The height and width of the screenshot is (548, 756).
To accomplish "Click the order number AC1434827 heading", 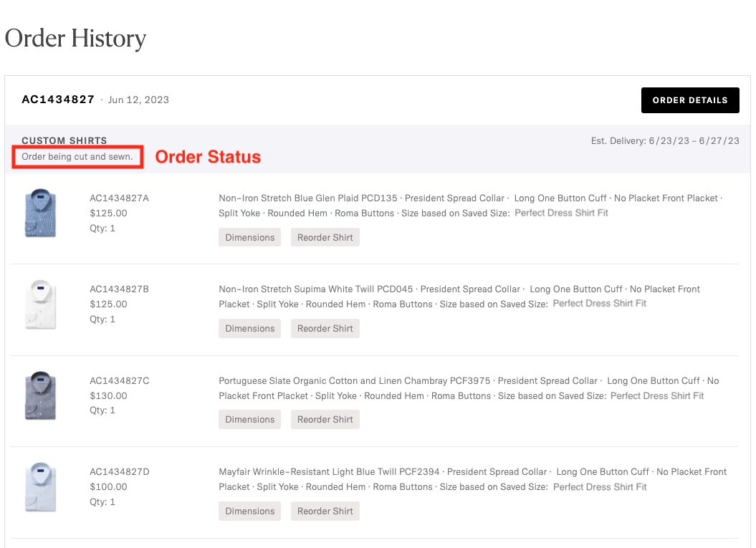I will (58, 100).
